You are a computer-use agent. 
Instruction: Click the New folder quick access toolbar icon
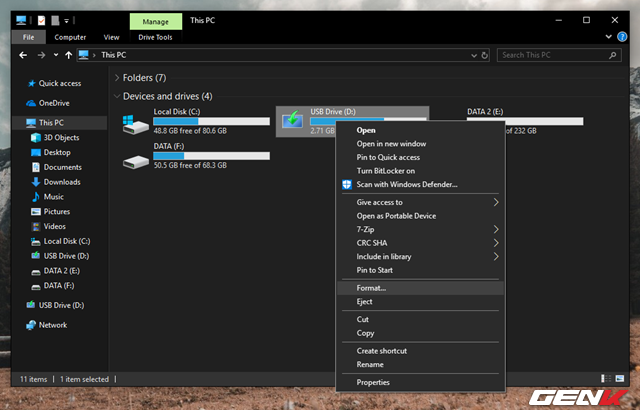tap(55, 20)
